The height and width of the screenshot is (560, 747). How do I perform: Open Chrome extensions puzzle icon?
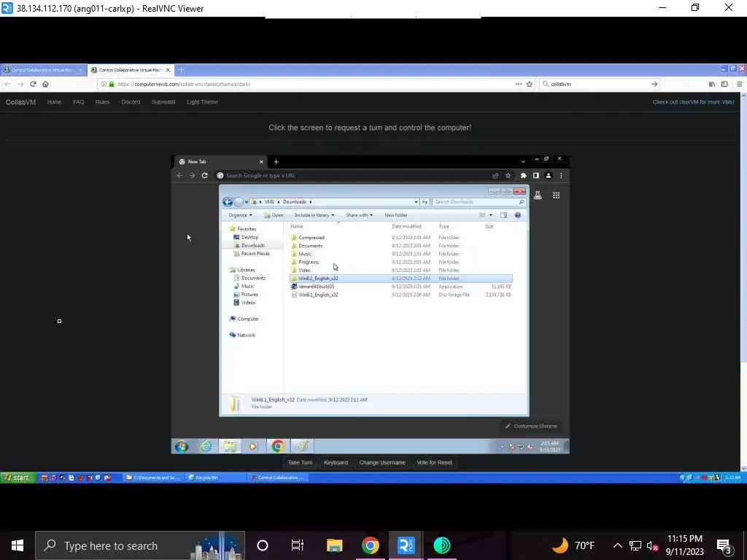(x=523, y=176)
